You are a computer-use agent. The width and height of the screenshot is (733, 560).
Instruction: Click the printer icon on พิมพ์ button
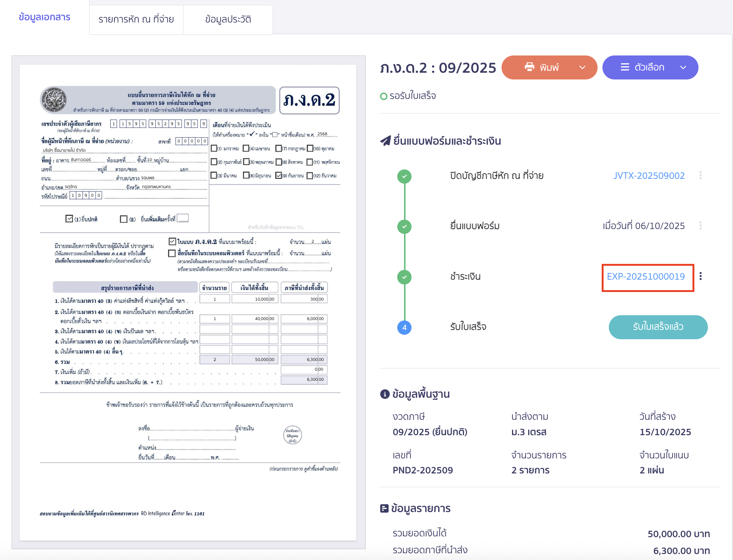529,67
